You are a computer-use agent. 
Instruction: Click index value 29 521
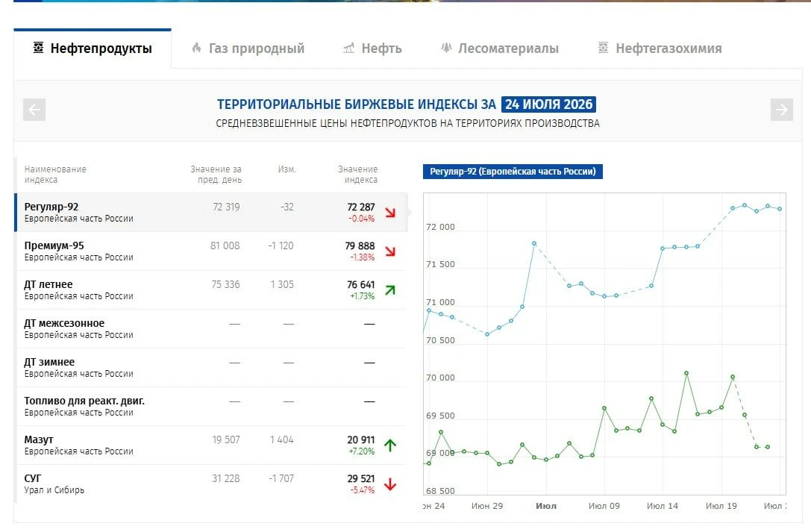point(361,479)
